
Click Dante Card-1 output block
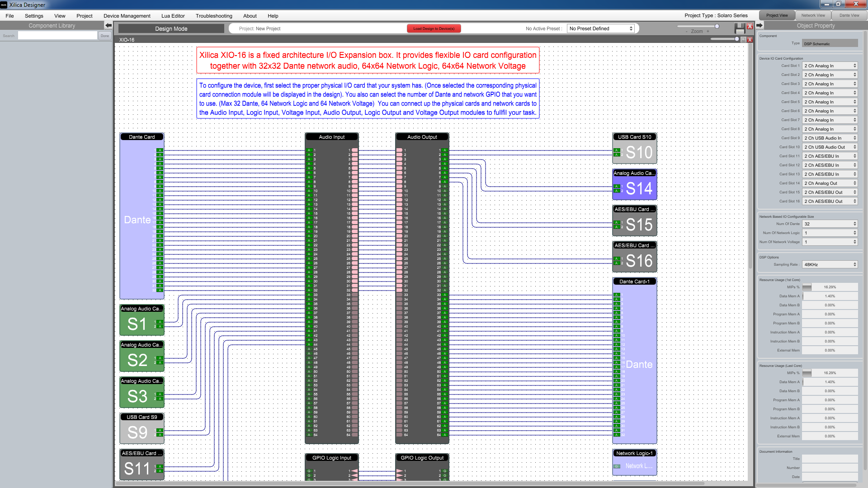tap(638, 364)
